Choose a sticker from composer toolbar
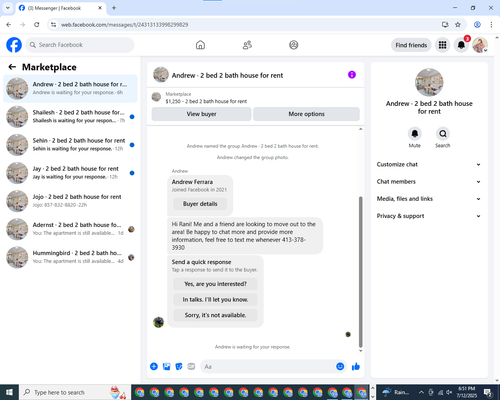 179,367
